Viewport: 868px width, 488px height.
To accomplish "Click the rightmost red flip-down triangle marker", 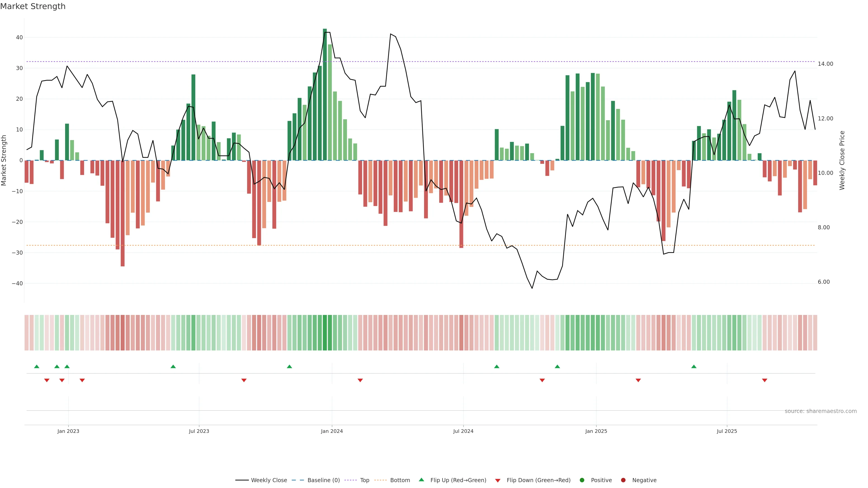I will tap(764, 380).
